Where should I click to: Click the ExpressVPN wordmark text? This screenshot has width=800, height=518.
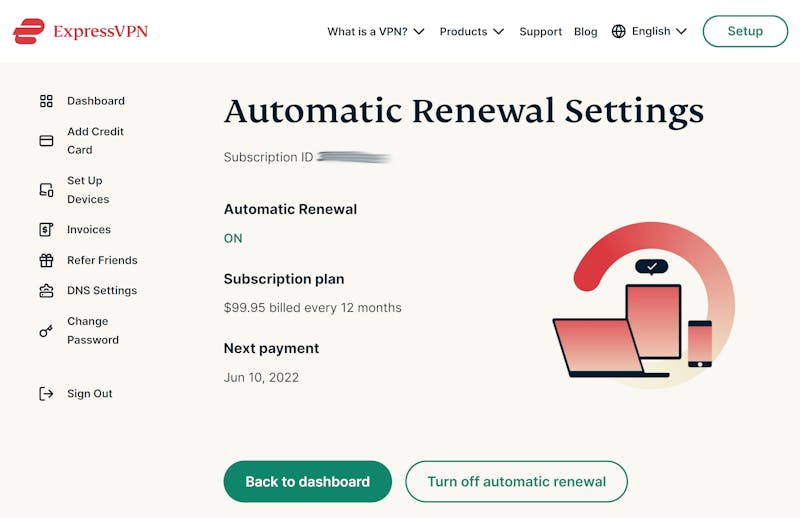(x=101, y=32)
